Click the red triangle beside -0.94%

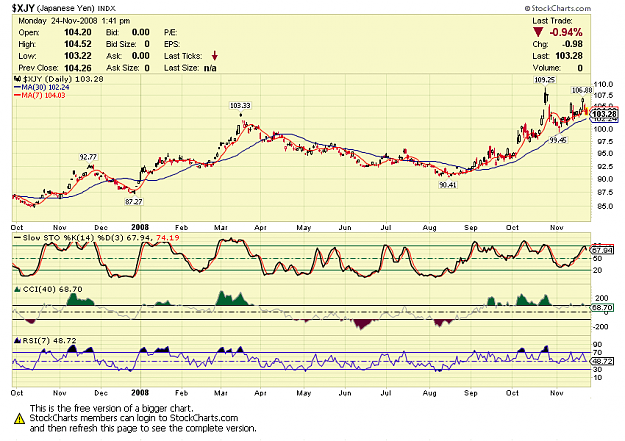click(538, 32)
